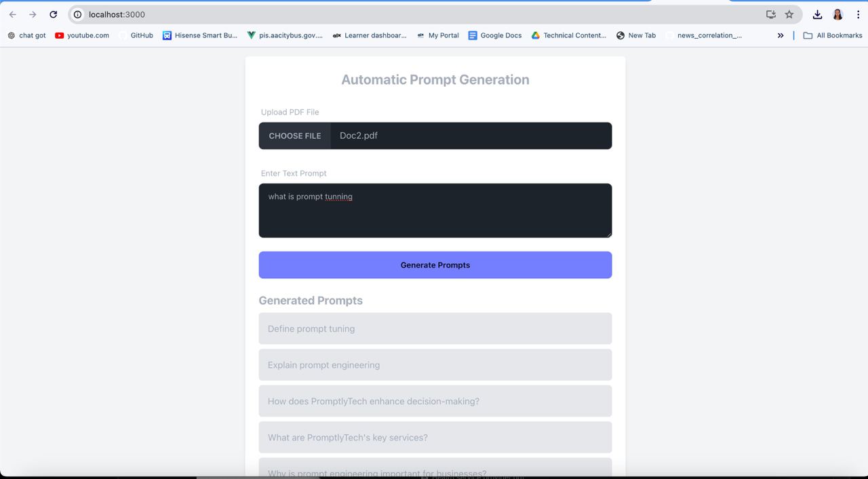Open Chrome's three-dot menu

pyautogui.click(x=859, y=14)
